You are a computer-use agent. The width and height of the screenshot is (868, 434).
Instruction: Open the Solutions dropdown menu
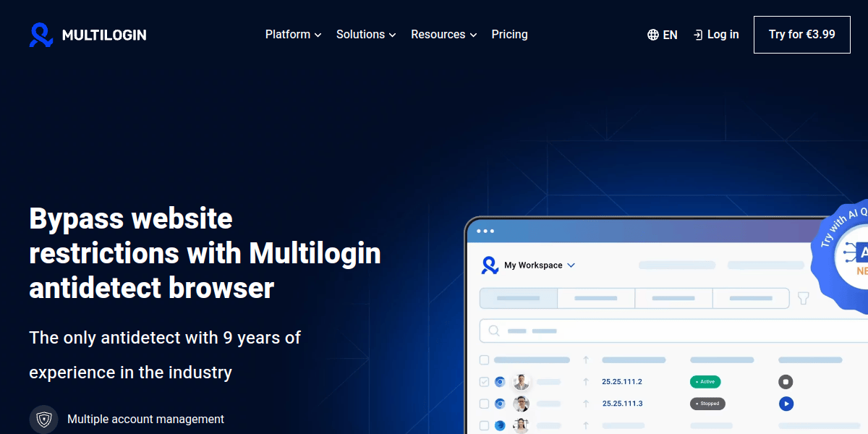(x=366, y=35)
